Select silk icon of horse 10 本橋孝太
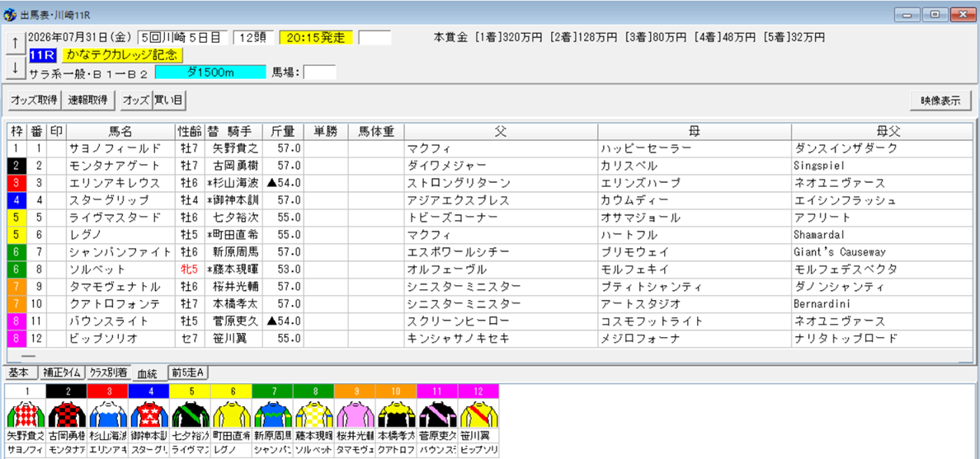The height and width of the screenshot is (459, 980). click(x=396, y=413)
